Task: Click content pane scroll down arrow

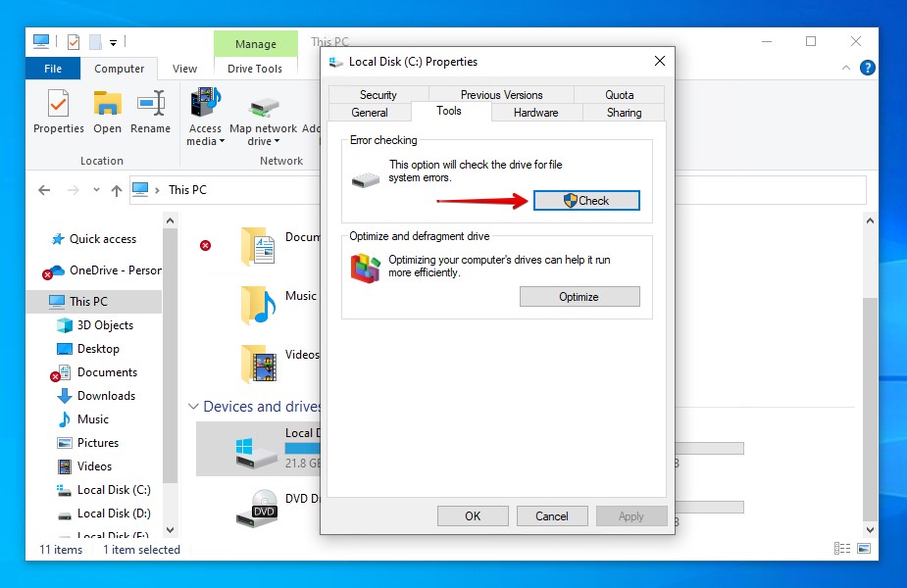Action: pos(870,529)
